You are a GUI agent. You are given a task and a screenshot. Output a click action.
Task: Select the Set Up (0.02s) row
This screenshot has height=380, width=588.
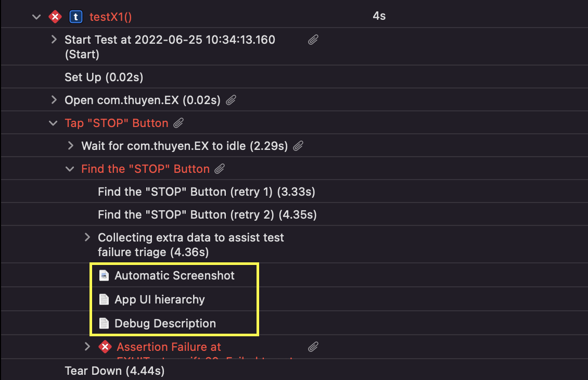coord(104,78)
